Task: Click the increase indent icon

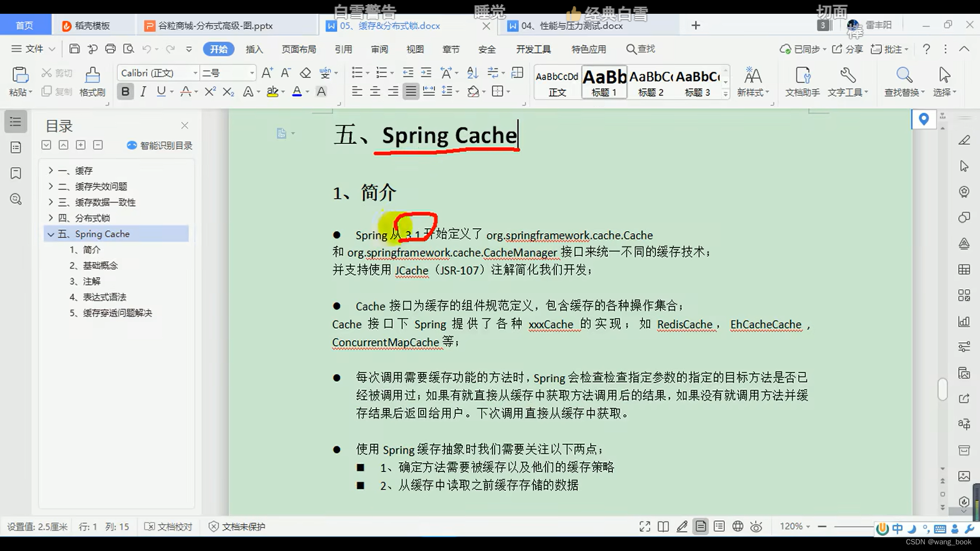Action: 426,73
